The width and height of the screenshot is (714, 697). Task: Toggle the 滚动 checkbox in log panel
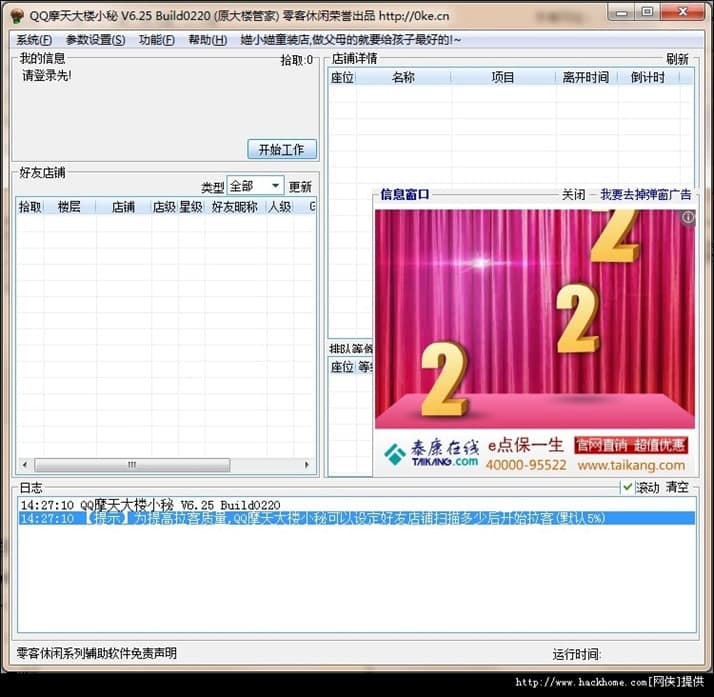click(x=627, y=487)
